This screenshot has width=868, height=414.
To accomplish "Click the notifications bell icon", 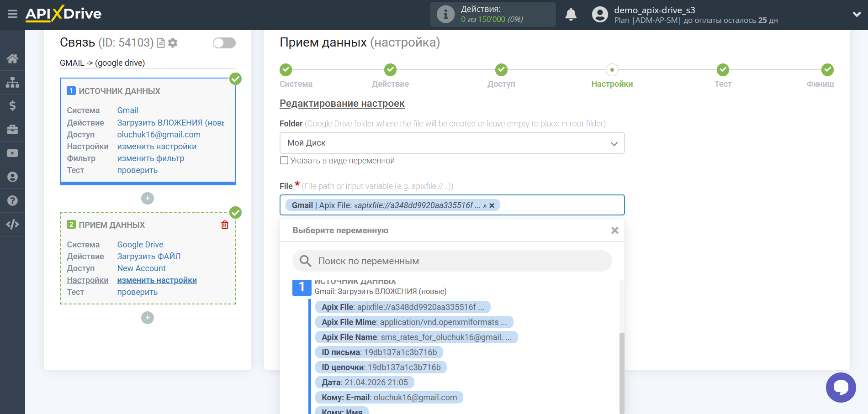I will tap(571, 15).
